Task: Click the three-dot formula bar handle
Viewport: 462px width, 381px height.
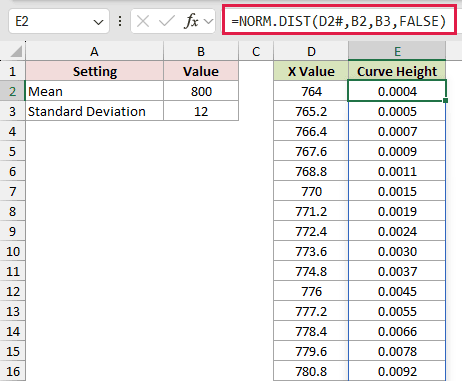Action: (x=120, y=22)
